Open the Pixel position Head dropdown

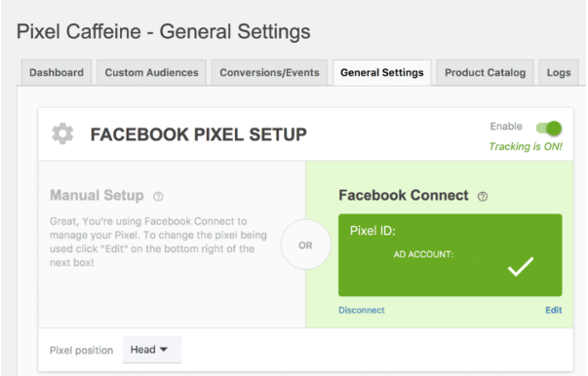(152, 350)
